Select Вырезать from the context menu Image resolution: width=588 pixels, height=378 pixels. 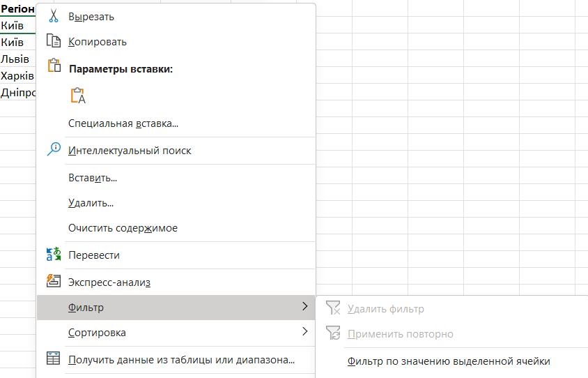click(x=176, y=17)
